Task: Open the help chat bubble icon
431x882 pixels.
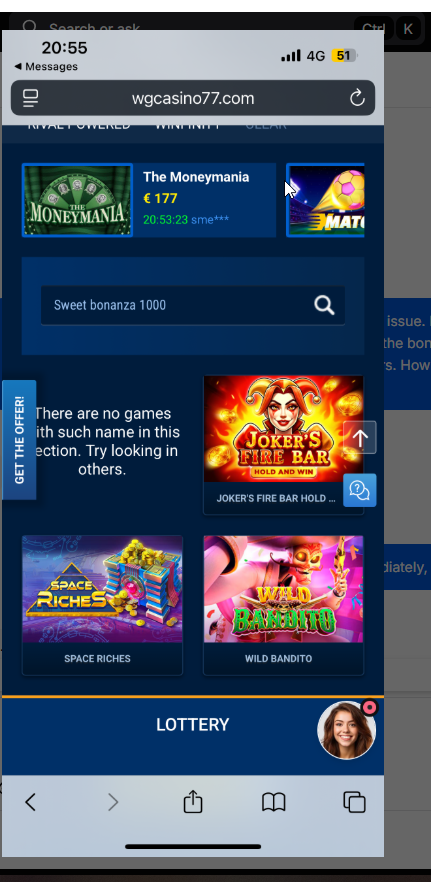Action: [x=360, y=490]
